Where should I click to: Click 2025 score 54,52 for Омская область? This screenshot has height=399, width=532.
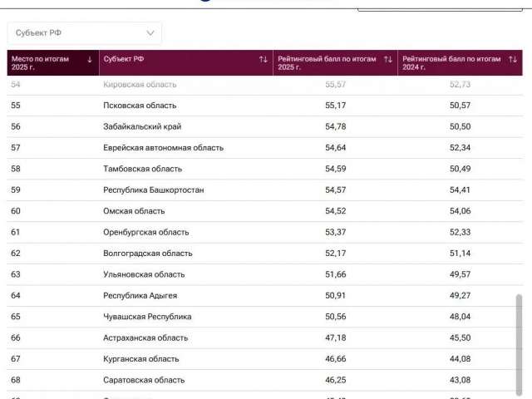click(x=335, y=211)
